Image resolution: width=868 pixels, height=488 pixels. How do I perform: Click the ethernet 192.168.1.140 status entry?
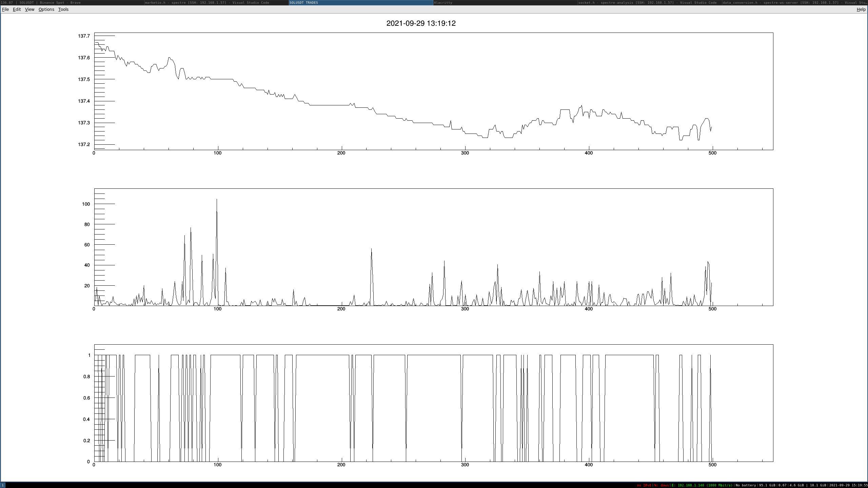tap(702, 485)
